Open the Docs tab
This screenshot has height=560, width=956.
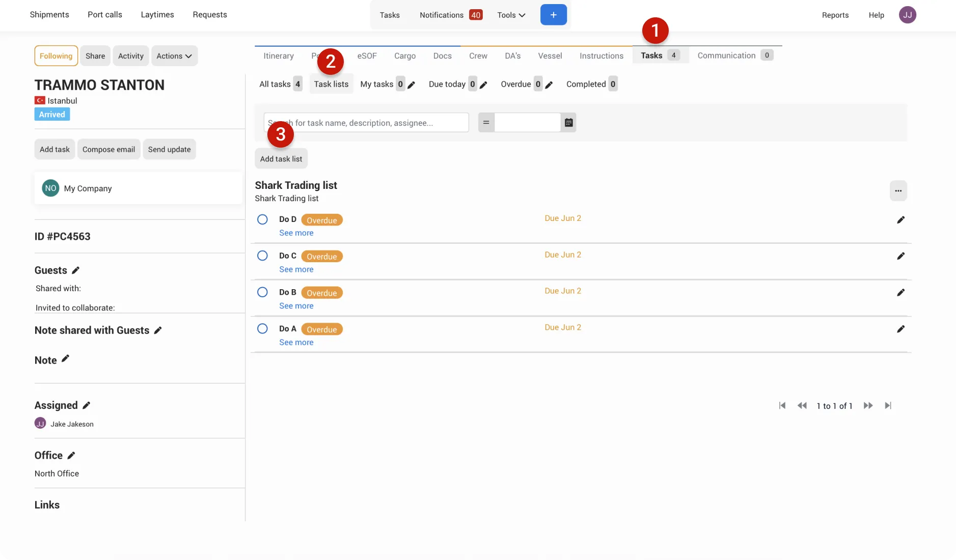[x=442, y=56]
